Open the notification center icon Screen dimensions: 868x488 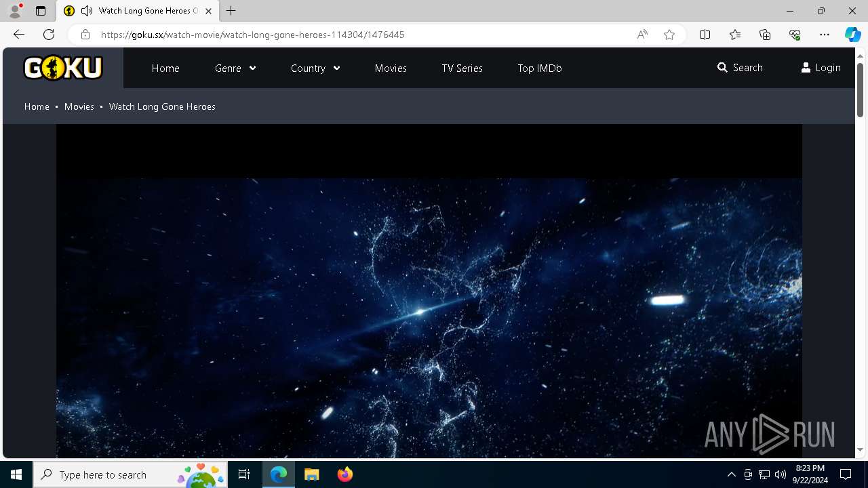click(x=846, y=474)
